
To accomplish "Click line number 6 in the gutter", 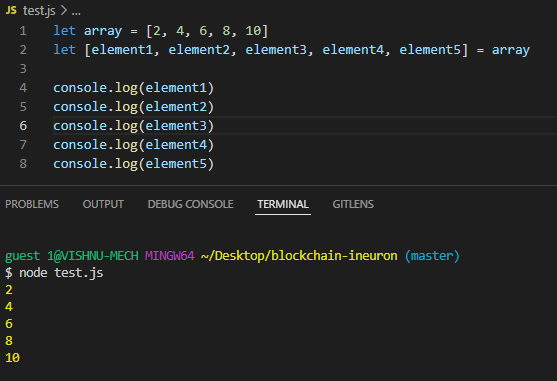I will click(23, 126).
